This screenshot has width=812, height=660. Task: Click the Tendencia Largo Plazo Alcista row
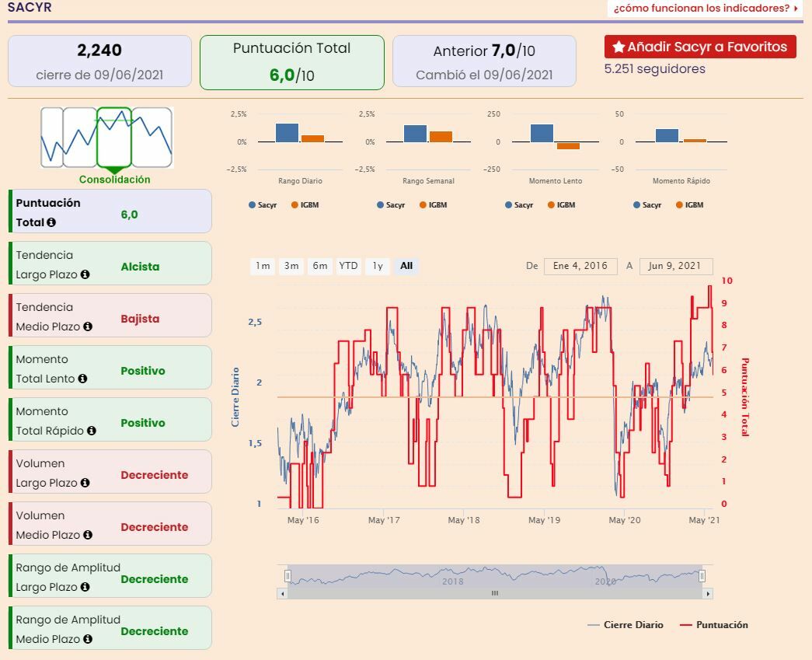click(110, 264)
